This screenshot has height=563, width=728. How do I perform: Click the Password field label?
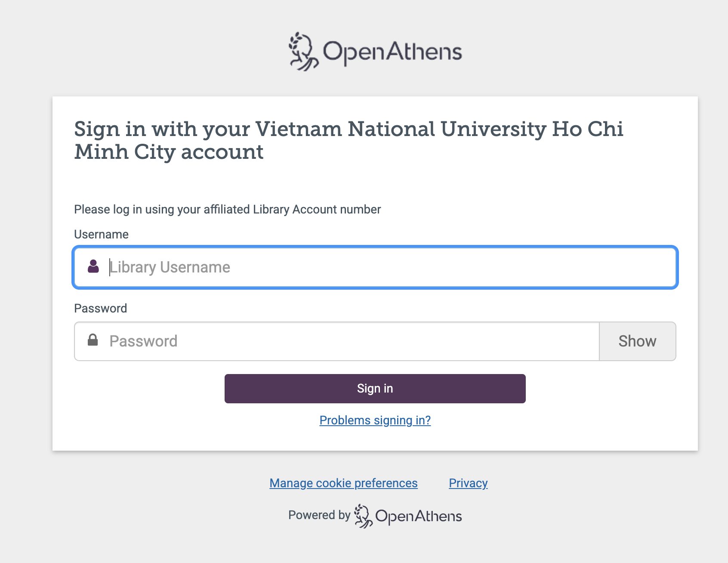[x=100, y=308]
